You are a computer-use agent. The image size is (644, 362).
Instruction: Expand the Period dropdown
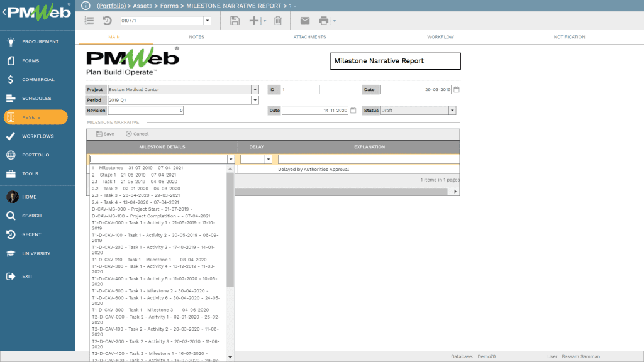(255, 100)
